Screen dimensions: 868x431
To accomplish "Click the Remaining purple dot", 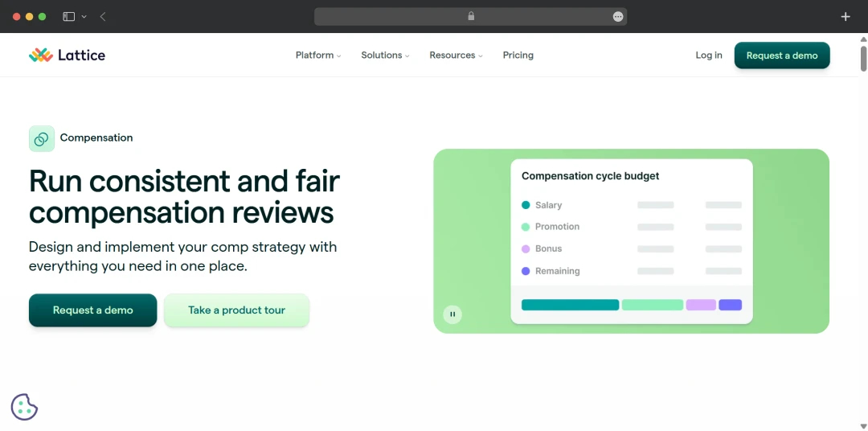I will click(526, 271).
